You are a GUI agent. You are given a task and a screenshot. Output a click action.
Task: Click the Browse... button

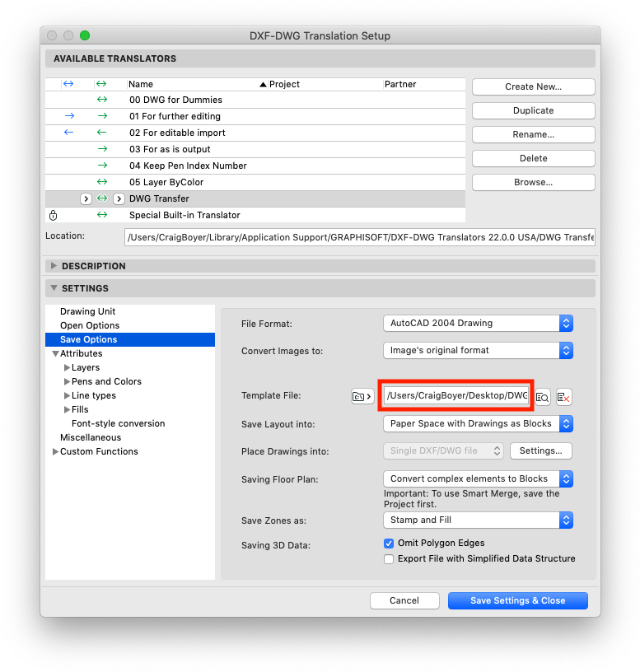point(533,182)
